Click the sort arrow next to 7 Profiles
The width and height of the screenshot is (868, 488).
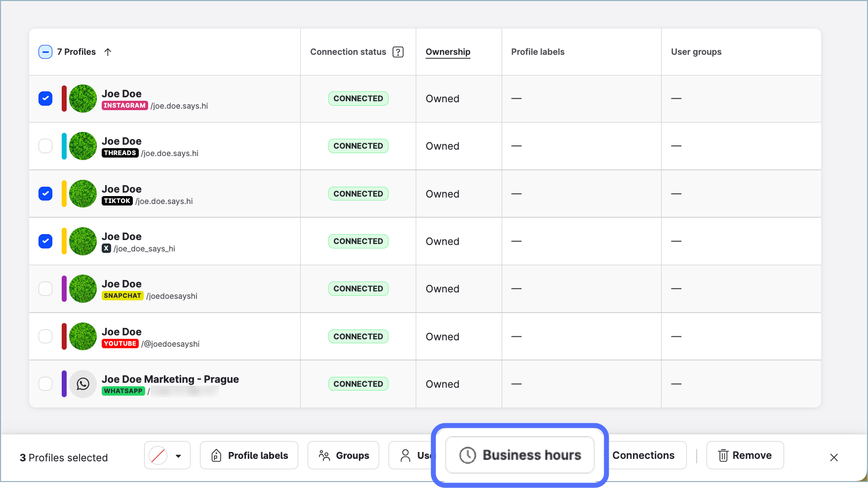click(x=108, y=52)
